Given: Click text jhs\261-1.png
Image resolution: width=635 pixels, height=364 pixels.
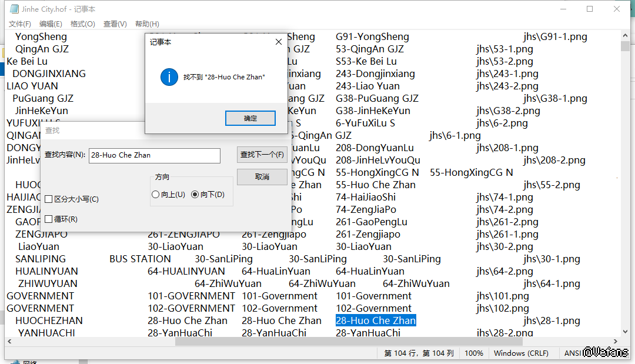Looking at the screenshot, I should coord(507,235).
